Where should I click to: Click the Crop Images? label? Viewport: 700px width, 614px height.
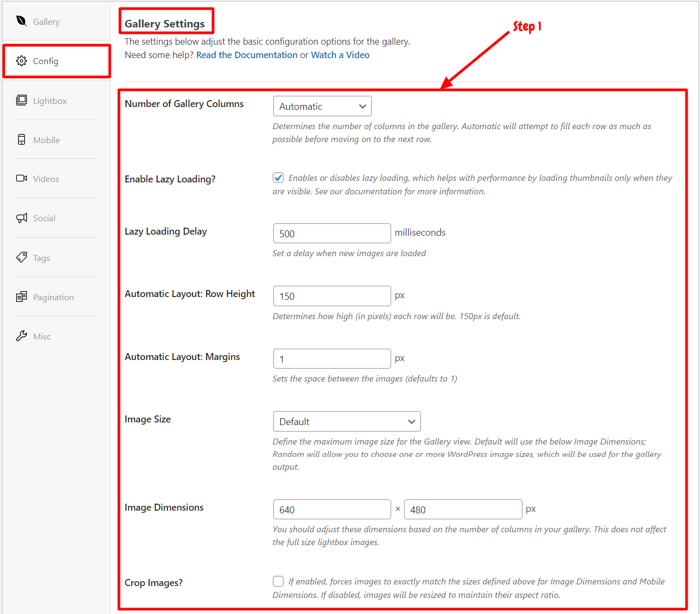pos(154,583)
